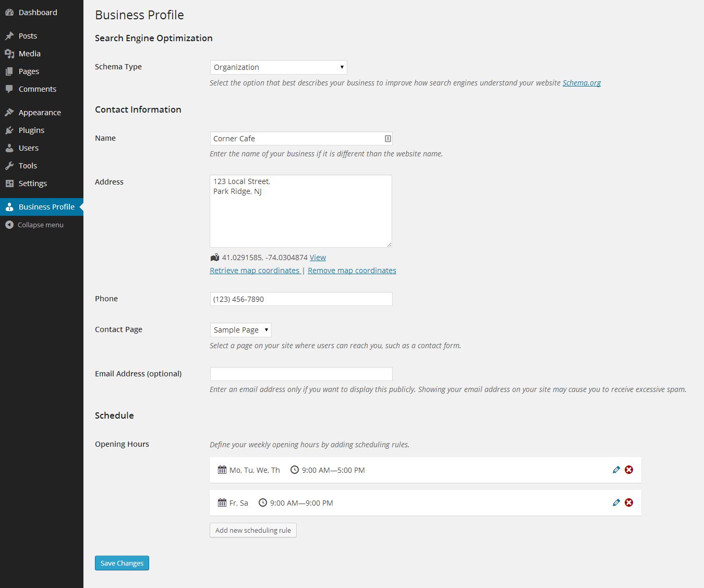Screen dimensions: 704x588
Task: Open the Schema Type dropdown
Action: pos(278,67)
